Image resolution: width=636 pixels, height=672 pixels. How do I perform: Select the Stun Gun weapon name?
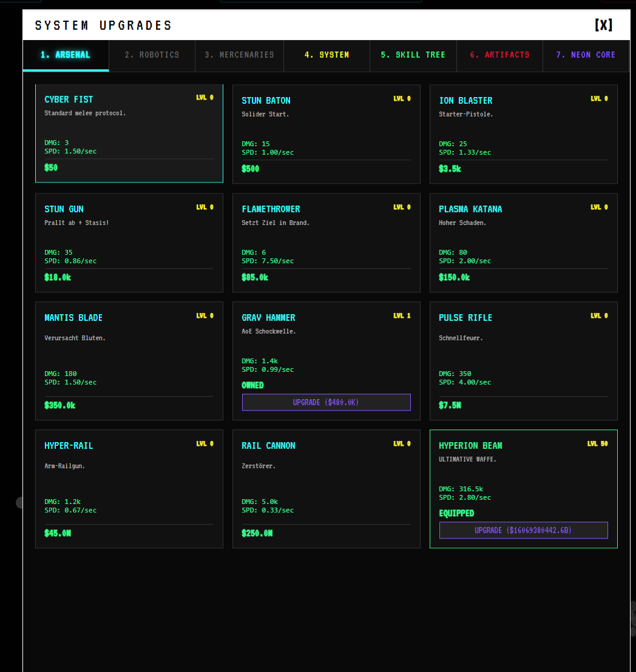pyautogui.click(x=64, y=209)
